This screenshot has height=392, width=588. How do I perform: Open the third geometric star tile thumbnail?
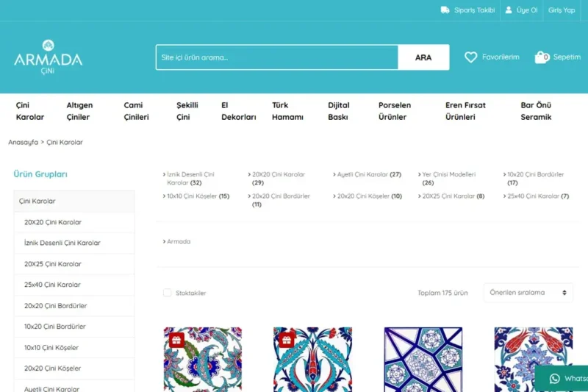[423, 360]
